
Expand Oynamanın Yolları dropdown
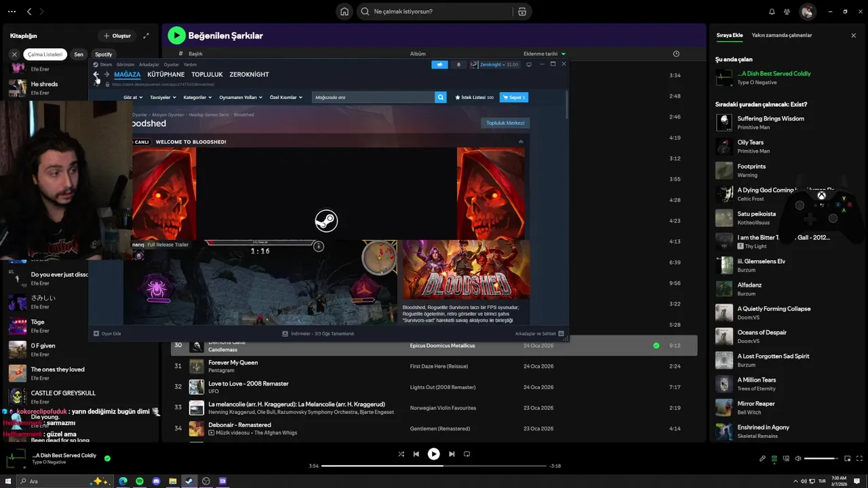(x=241, y=97)
